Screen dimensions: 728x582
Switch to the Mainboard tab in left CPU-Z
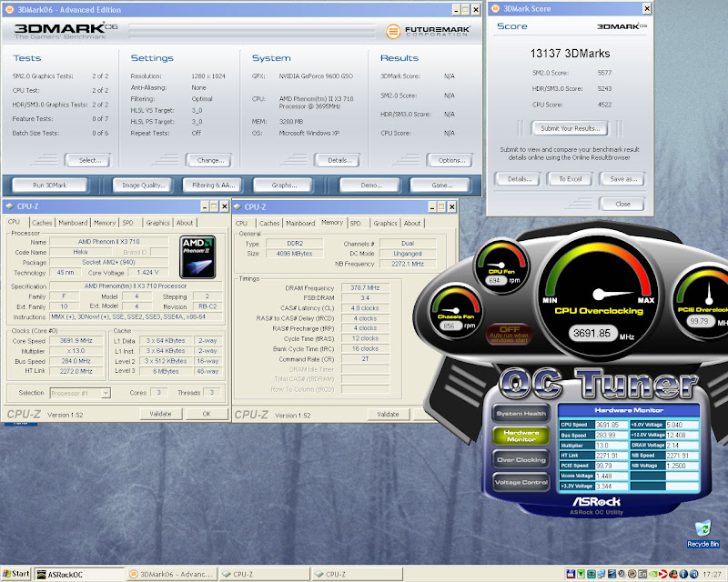coord(73,223)
